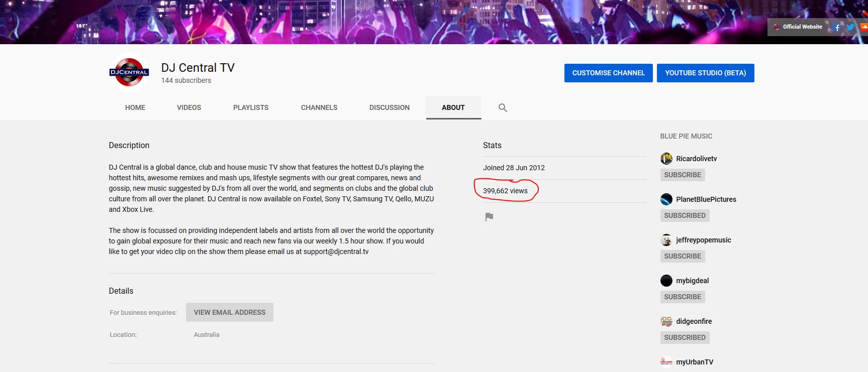Click jeffreypopemusic channel avatar
The image size is (868, 372).
(666, 240)
